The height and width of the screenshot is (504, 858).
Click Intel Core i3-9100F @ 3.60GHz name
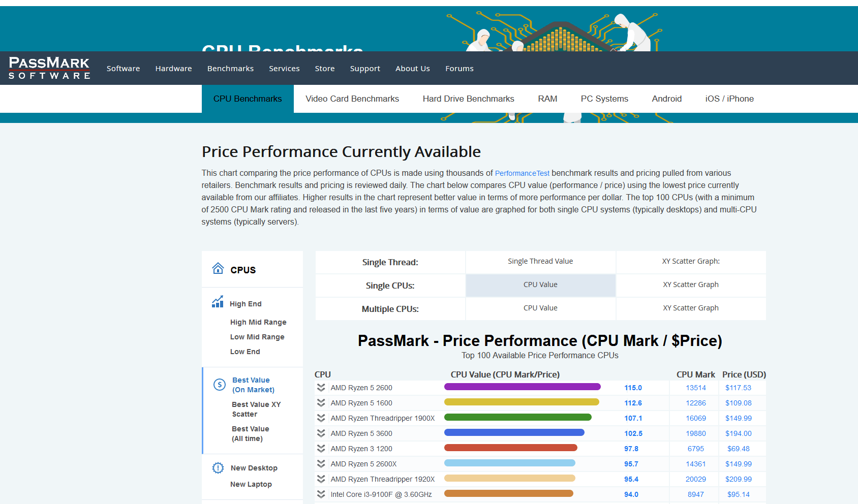(x=381, y=494)
